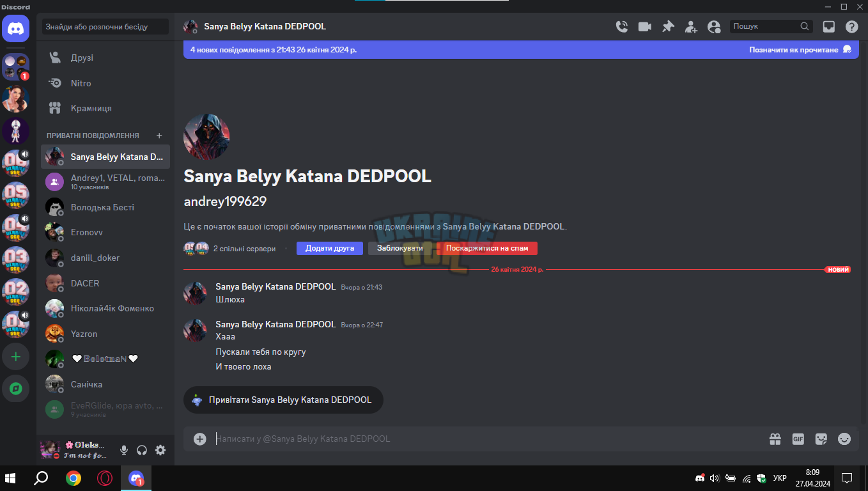868x491 pixels.
Task: Click the Заблокувати button
Action: pyautogui.click(x=399, y=248)
